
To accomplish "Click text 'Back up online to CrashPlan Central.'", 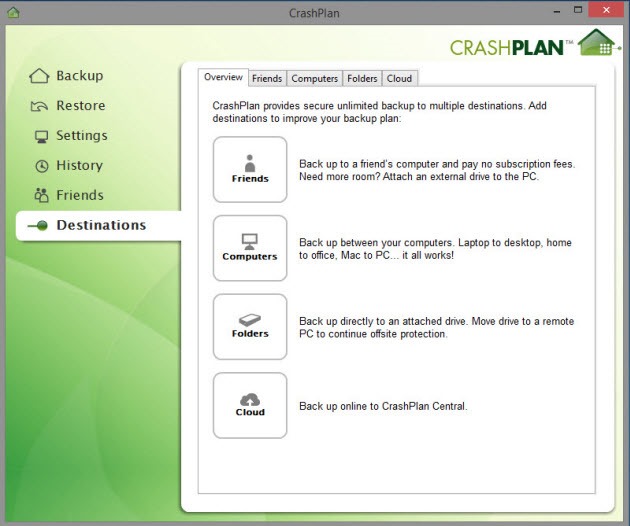I will [x=383, y=406].
